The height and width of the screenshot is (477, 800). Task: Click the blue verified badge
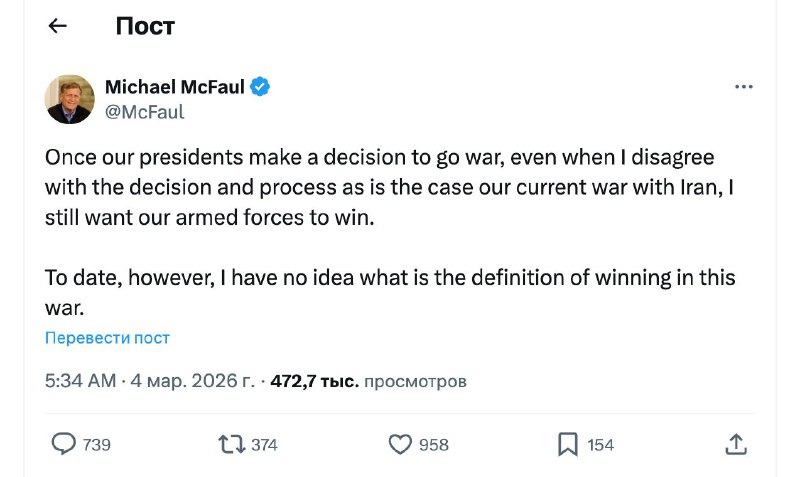(x=260, y=87)
